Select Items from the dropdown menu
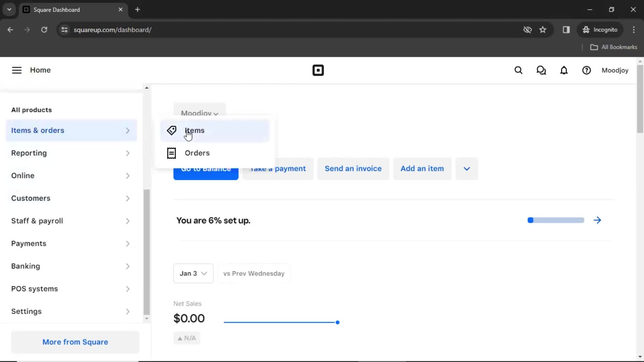 [x=195, y=130]
